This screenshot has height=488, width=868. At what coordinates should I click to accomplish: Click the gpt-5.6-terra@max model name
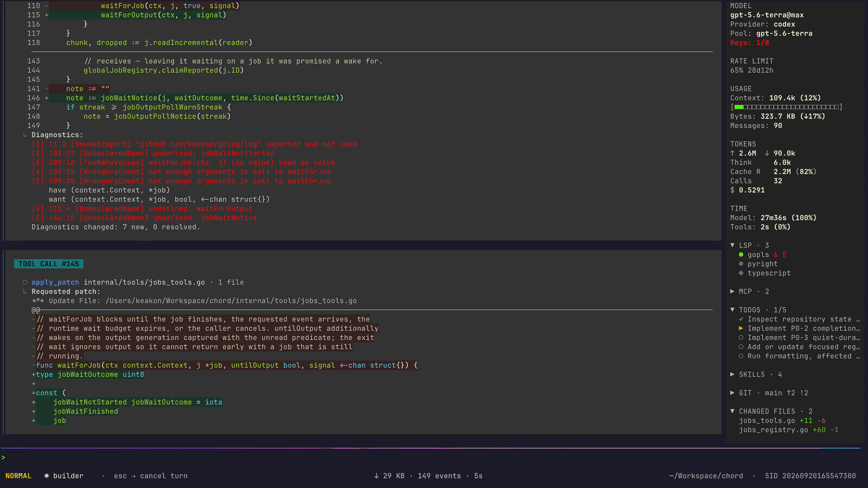pos(767,15)
